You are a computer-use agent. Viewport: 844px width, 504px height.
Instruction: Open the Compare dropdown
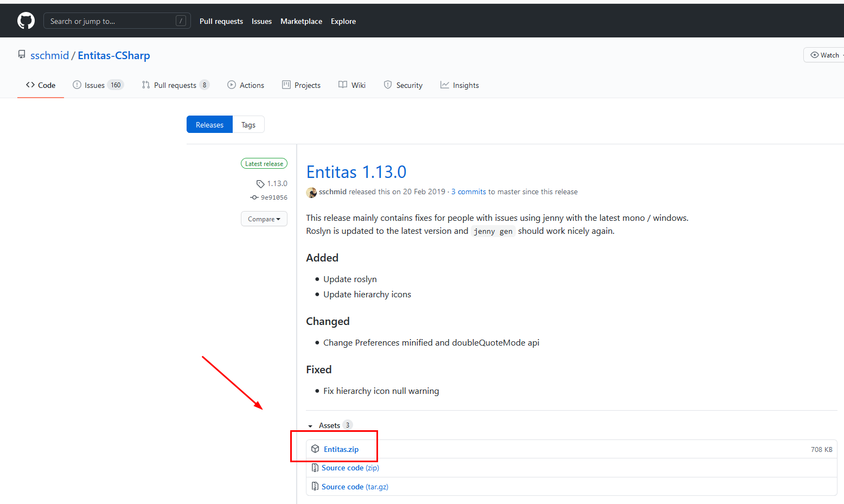point(264,219)
